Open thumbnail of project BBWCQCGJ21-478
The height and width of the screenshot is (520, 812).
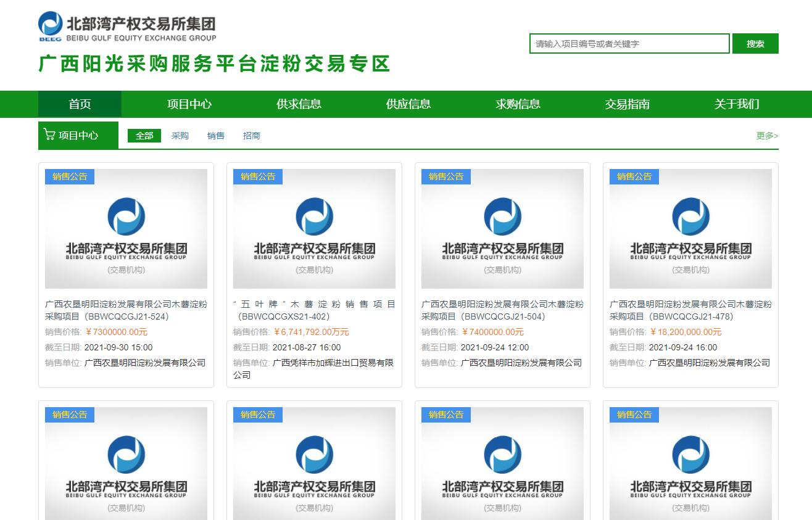690,229
